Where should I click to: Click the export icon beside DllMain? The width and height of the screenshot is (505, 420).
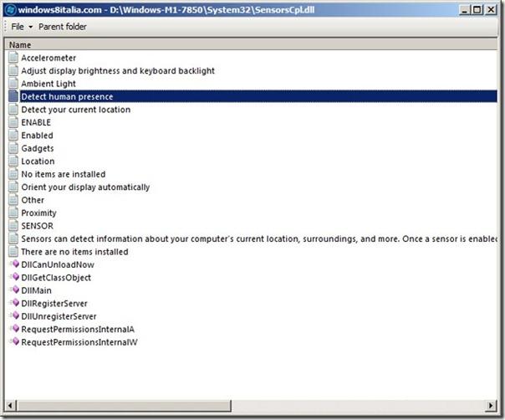click(x=13, y=290)
